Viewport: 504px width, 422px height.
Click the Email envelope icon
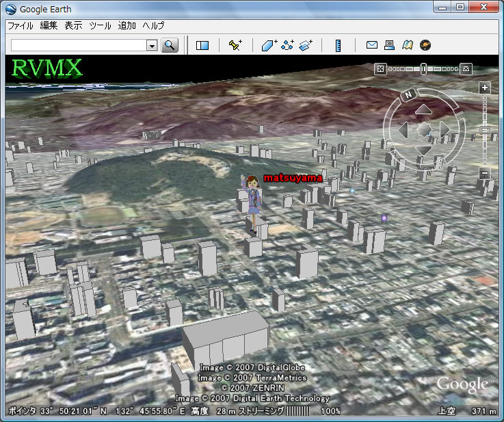point(371,45)
